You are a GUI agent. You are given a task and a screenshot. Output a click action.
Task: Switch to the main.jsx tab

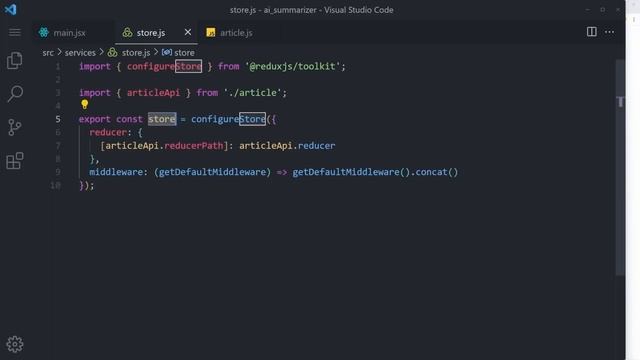click(x=69, y=33)
